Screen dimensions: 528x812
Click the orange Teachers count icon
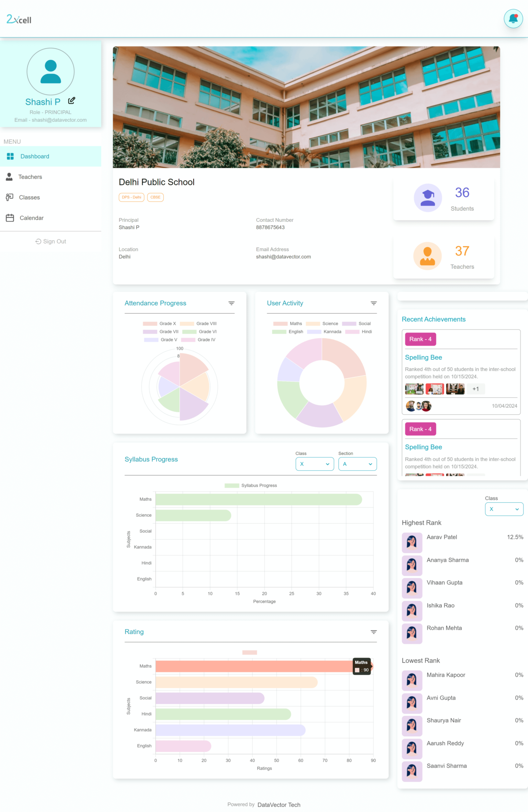coord(427,256)
